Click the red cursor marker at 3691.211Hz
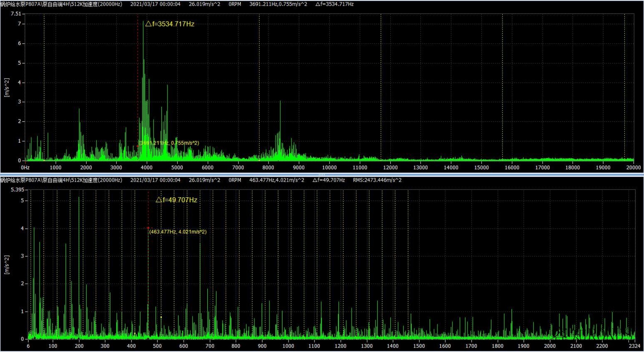644x352 pixels. [138, 146]
